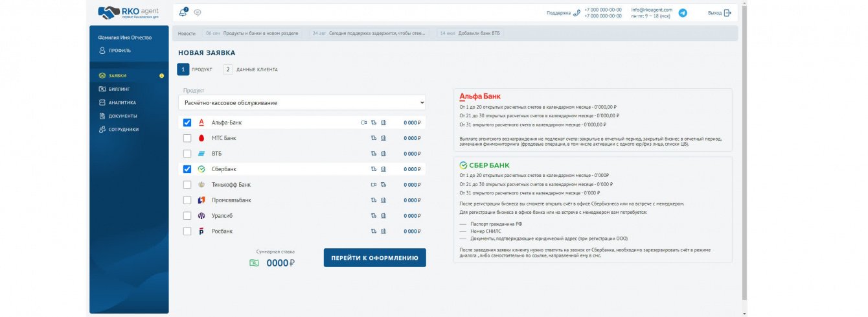Viewport: 868px width, 317px height.
Task: Click the page vertical scrollbar
Action: point(744,152)
